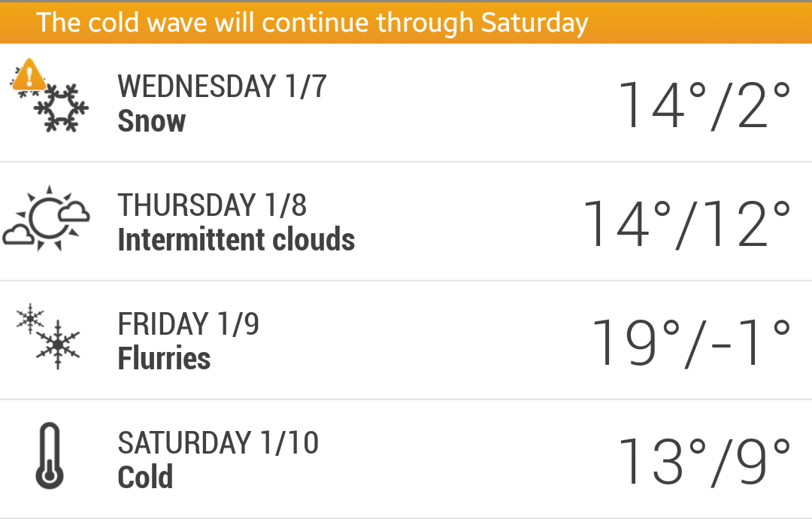Tap Thursday's 14°/12° temperature reading

click(x=687, y=223)
